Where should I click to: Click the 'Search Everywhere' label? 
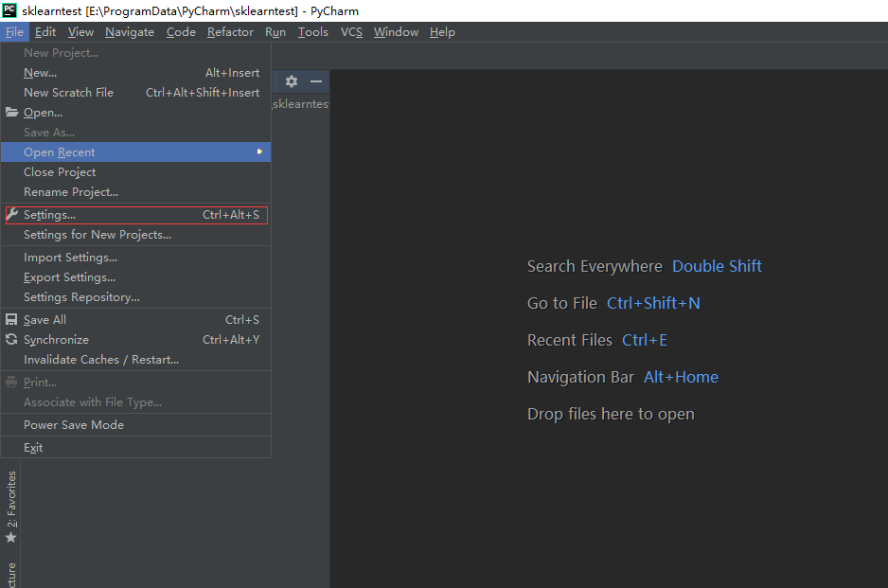[x=595, y=266]
